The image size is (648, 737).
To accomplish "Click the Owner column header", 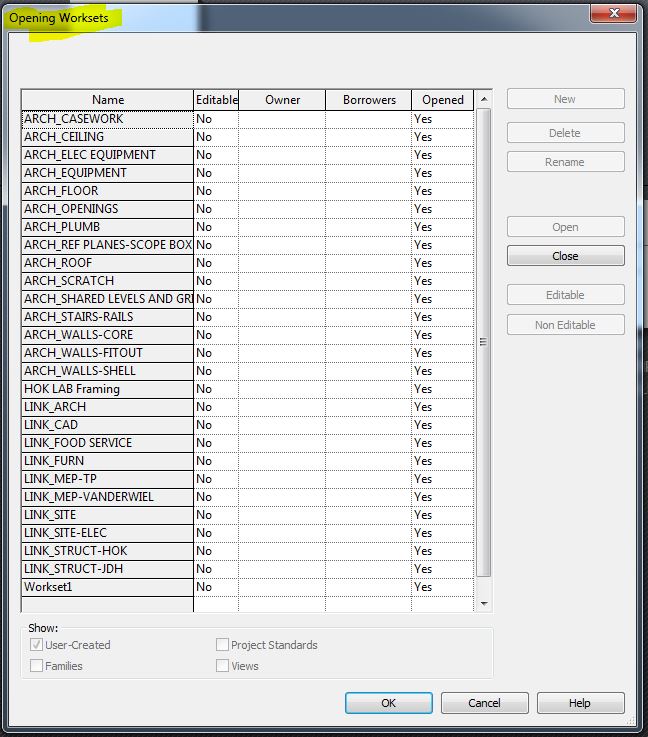I will tap(282, 100).
